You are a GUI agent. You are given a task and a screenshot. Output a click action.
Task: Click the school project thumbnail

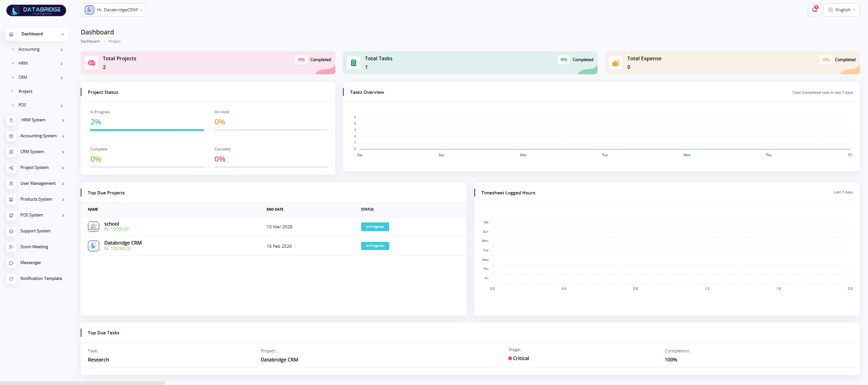click(93, 226)
